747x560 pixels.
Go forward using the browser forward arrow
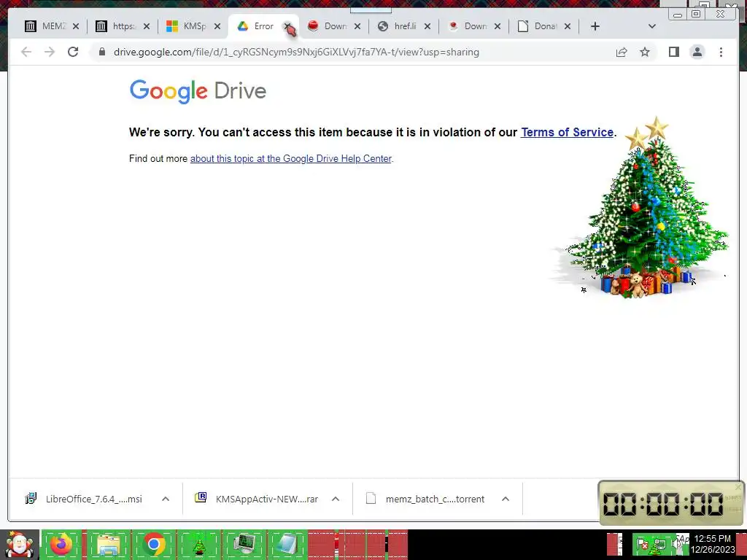pos(50,52)
